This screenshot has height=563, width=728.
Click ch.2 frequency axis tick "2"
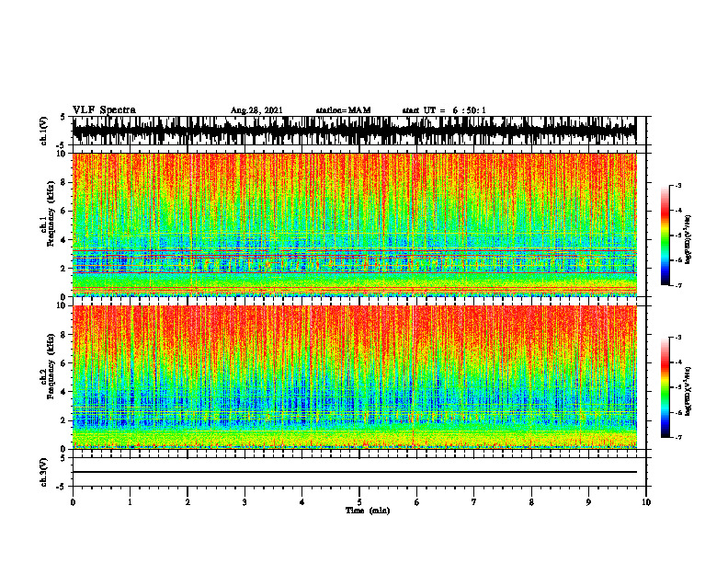64,420
